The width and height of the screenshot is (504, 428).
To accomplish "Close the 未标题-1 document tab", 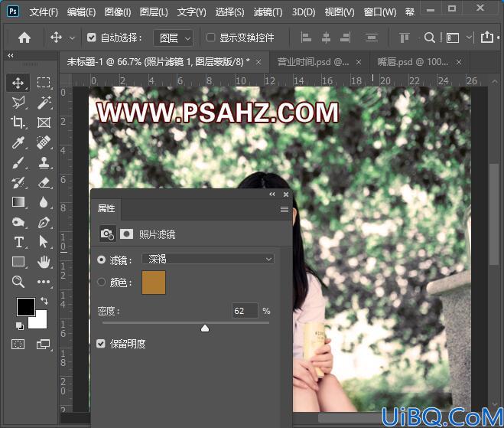I will tap(258, 62).
